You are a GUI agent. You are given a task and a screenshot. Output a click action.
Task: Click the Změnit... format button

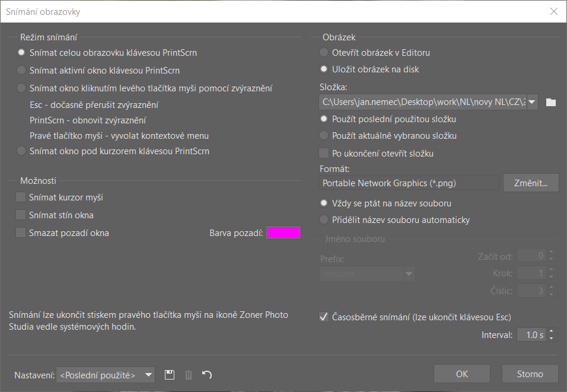click(531, 183)
